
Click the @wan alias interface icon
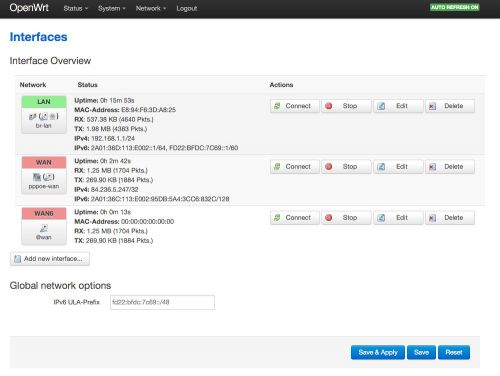click(44, 228)
